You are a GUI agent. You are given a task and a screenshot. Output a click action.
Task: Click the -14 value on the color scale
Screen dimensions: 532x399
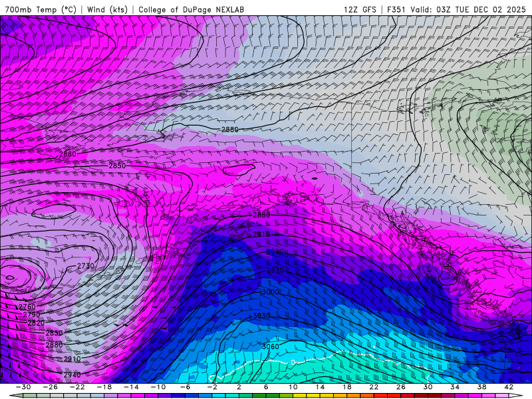coord(131,387)
